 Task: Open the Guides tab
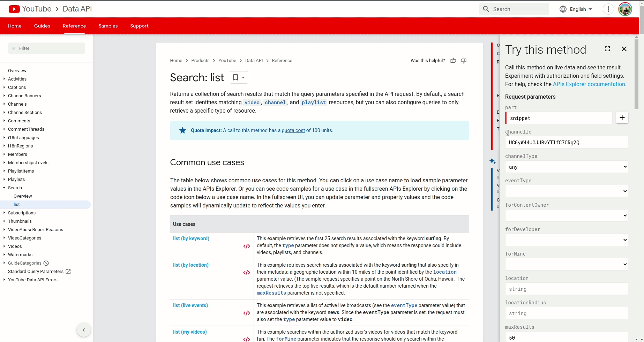[42, 26]
